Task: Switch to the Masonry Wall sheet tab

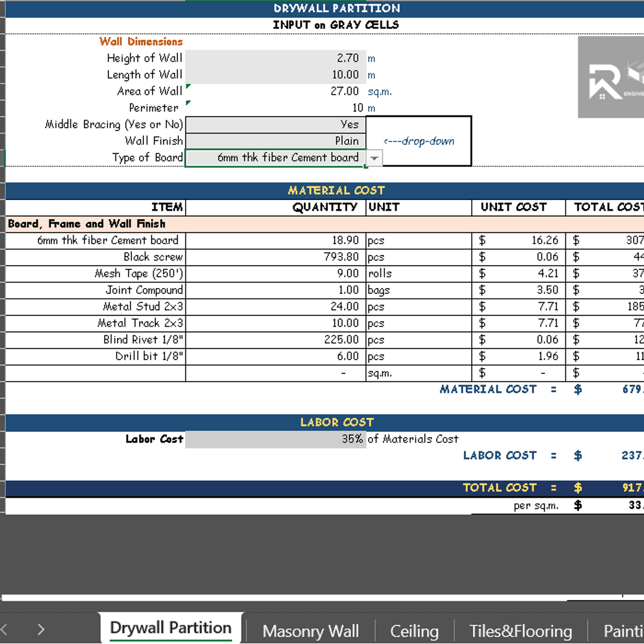Action: click(310, 631)
